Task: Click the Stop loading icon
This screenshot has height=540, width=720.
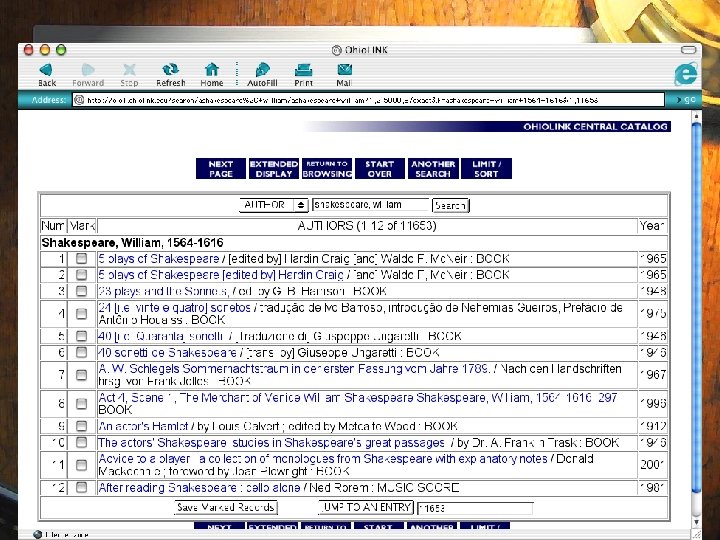Action: pos(129,70)
